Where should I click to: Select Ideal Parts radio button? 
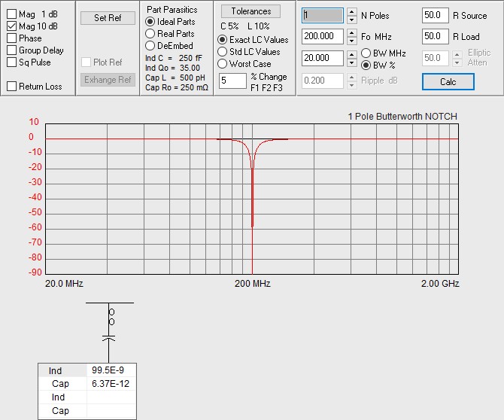pos(150,22)
